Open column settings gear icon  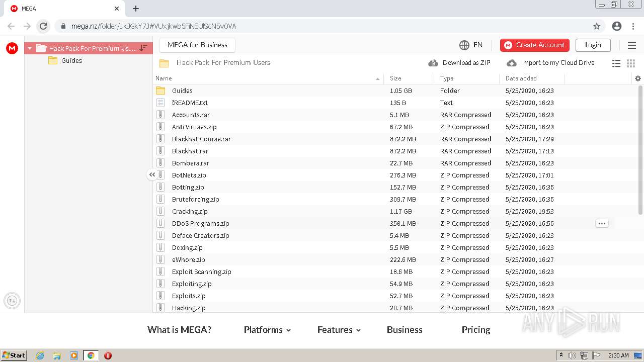pos(638,78)
